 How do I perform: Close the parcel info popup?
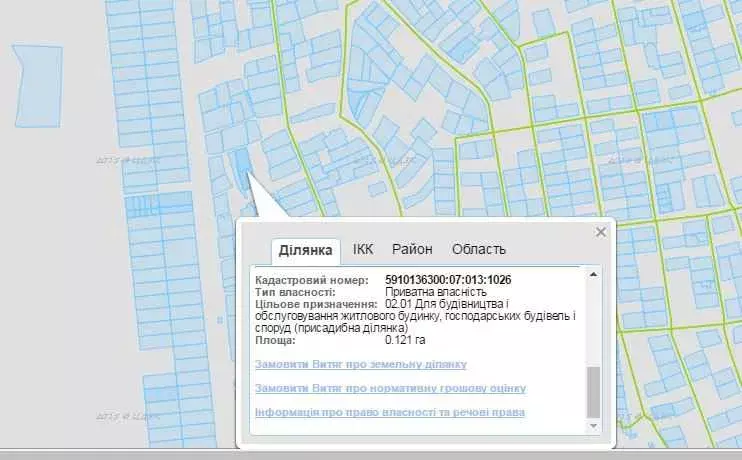coord(601,232)
